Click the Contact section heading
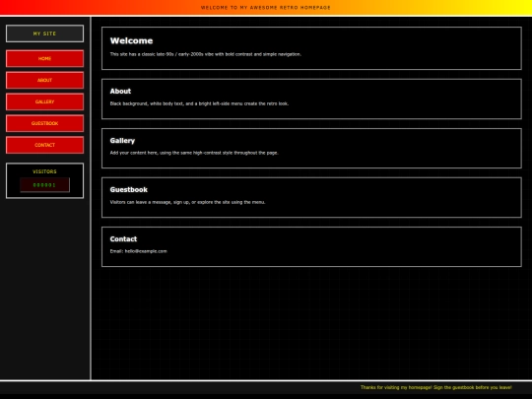 pyautogui.click(x=123, y=238)
